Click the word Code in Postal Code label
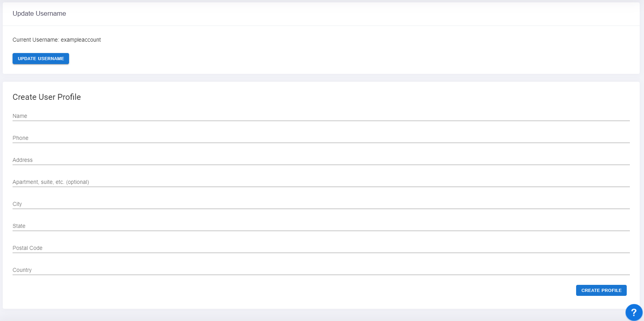 36,248
